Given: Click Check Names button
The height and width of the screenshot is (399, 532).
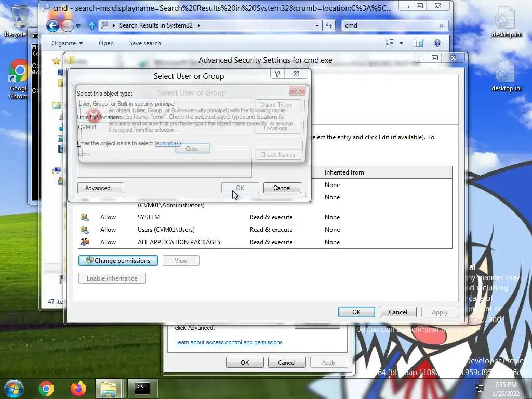Looking at the screenshot, I should [x=278, y=155].
